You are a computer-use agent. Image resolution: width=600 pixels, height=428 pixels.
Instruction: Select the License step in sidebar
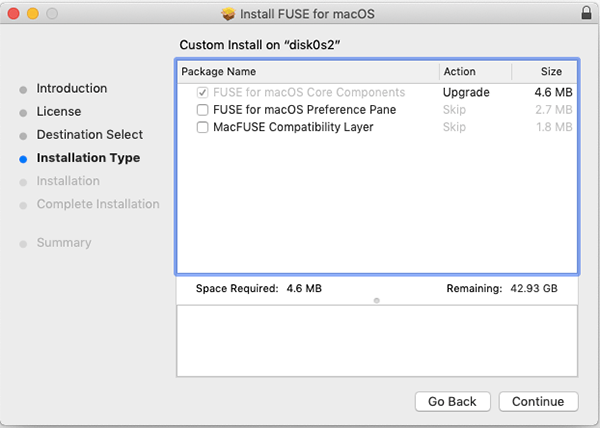click(59, 112)
